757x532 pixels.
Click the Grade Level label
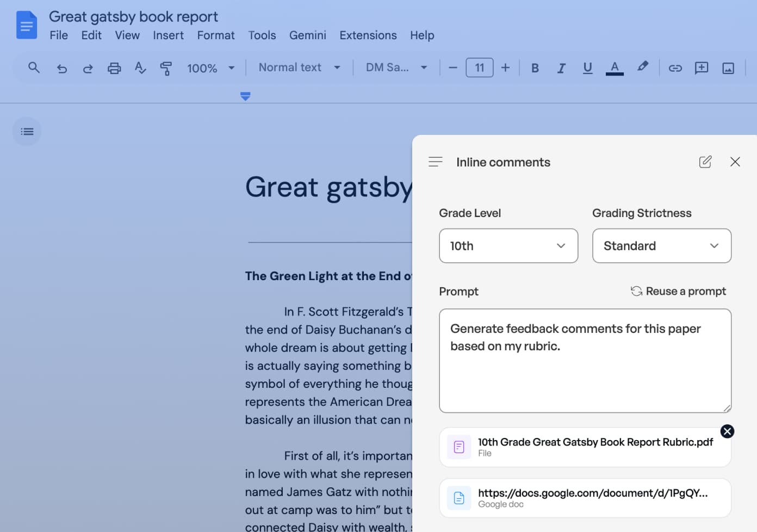(470, 213)
